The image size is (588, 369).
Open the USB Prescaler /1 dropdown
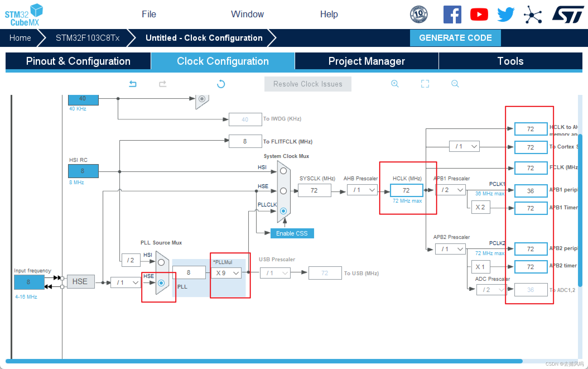[x=275, y=273]
